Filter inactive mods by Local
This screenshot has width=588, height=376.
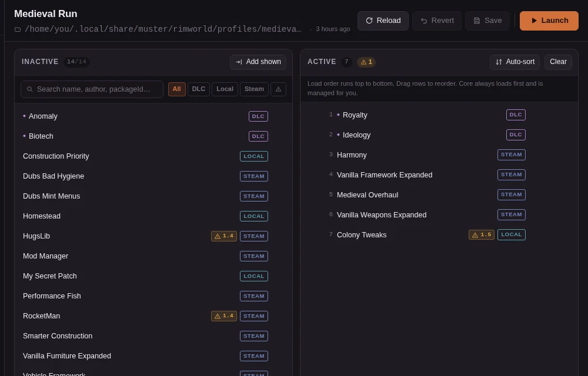[225, 89]
